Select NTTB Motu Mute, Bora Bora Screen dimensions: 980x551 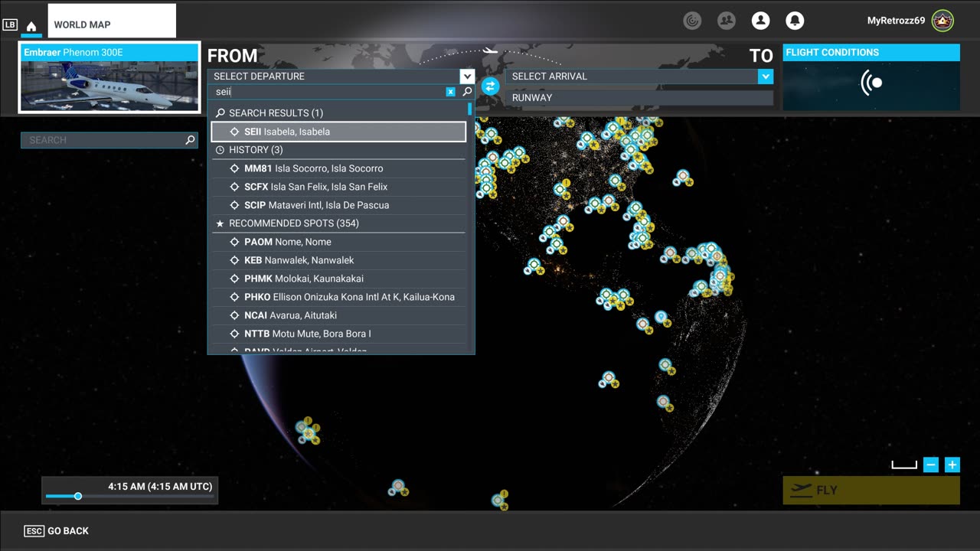click(x=338, y=334)
